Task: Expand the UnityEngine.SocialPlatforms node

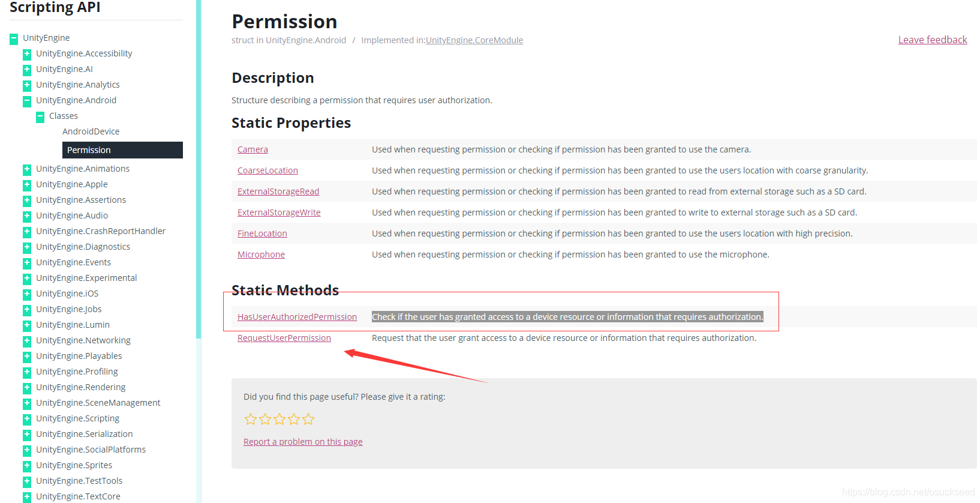Action: 27,450
